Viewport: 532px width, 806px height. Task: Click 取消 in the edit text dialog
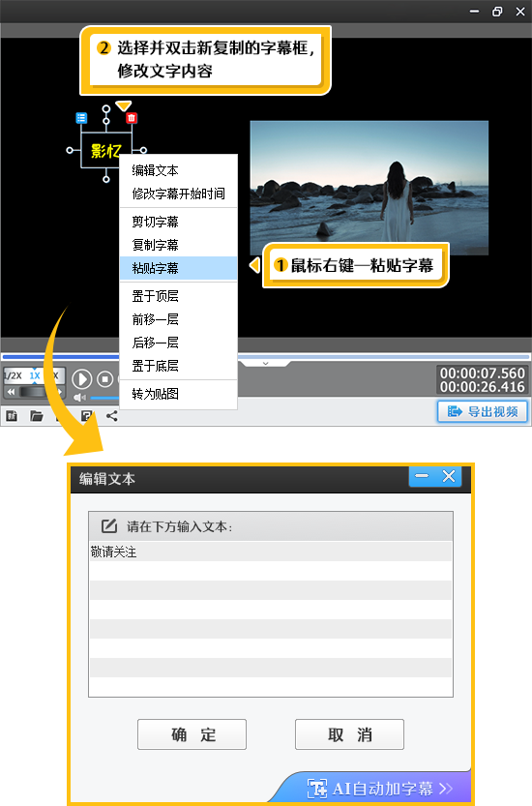coord(349,734)
